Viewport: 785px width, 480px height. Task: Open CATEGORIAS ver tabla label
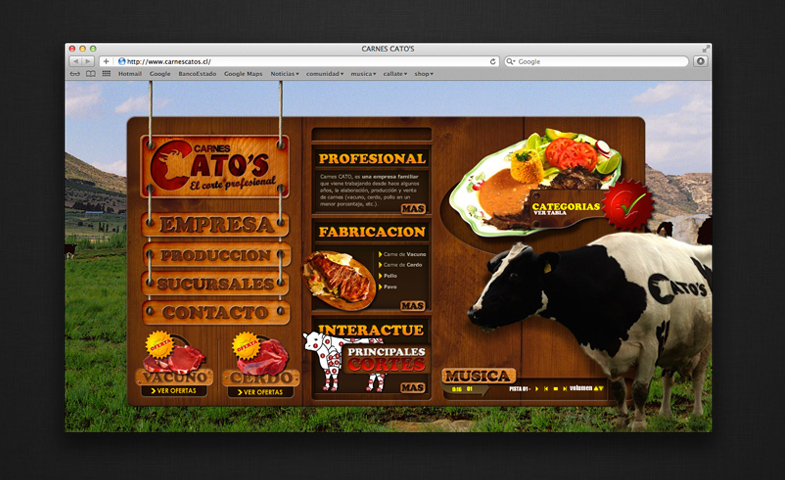(566, 208)
